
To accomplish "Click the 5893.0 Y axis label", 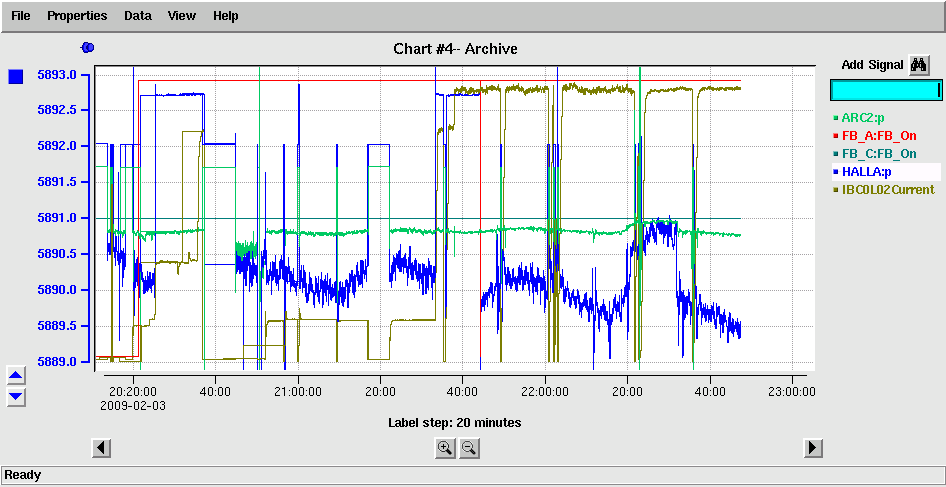I will [x=57, y=75].
